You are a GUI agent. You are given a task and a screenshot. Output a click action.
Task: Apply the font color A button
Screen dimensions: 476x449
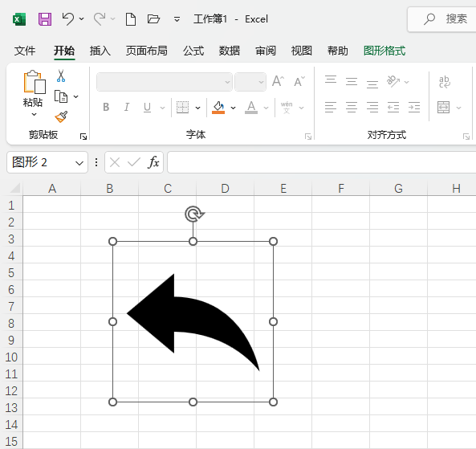coord(251,108)
